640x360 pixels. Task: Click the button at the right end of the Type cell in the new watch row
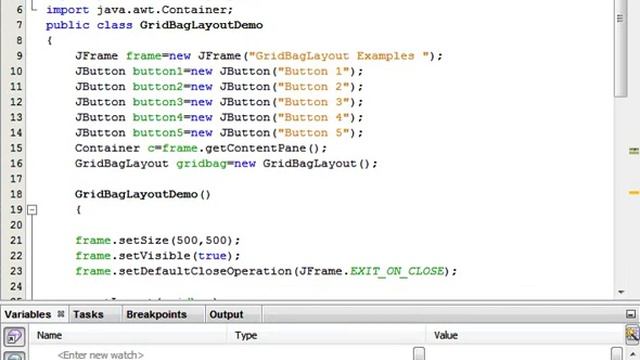pos(419,353)
